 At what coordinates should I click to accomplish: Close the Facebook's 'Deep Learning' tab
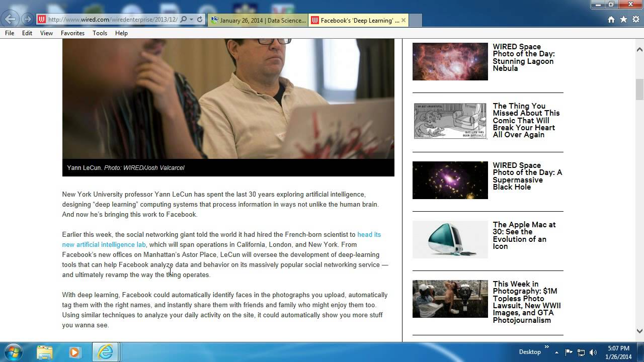click(404, 20)
